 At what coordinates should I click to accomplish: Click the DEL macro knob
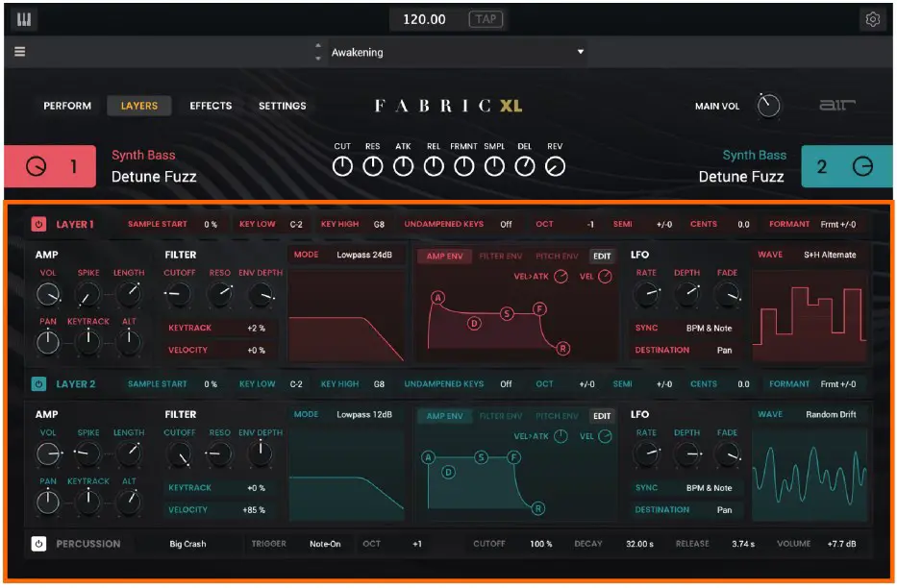coord(525,167)
